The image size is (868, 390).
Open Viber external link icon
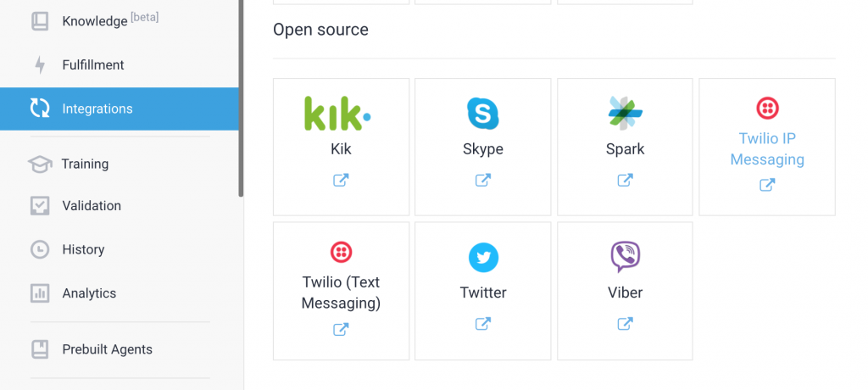626,323
